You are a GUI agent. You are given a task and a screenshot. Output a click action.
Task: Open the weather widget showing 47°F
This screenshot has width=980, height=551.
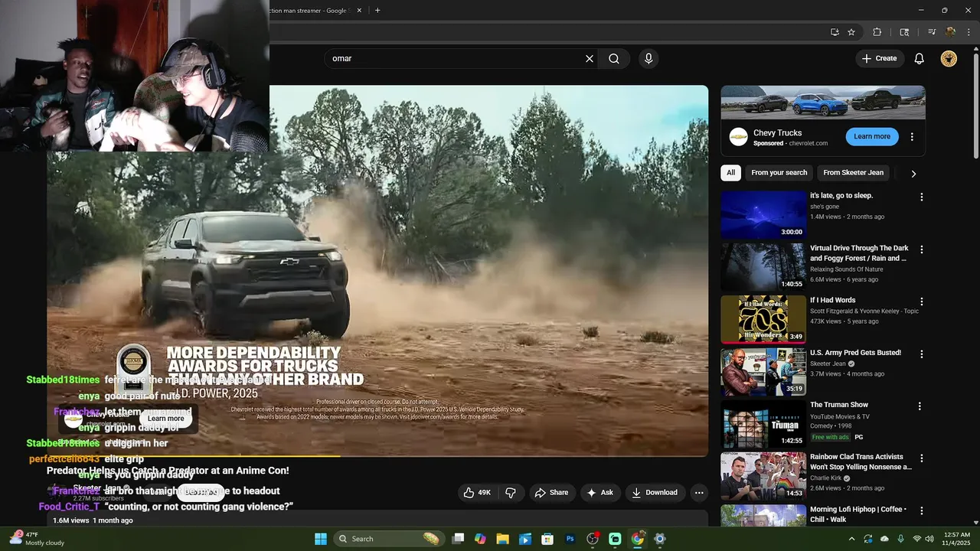37,539
